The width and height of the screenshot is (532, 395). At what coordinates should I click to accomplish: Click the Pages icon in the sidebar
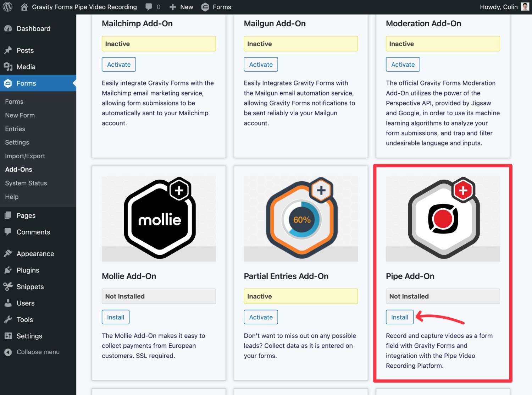pos(8,215)
